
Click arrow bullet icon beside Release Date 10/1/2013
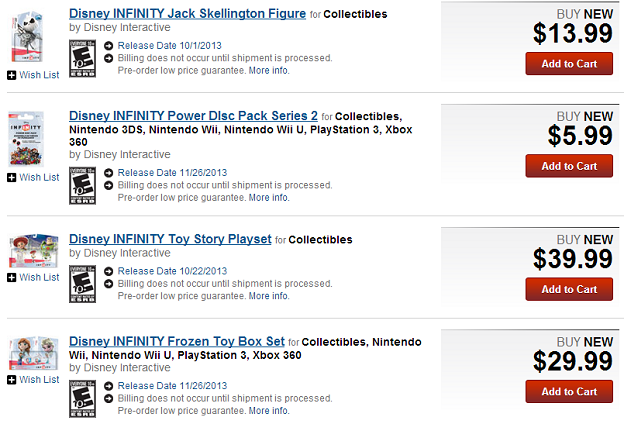109,46
